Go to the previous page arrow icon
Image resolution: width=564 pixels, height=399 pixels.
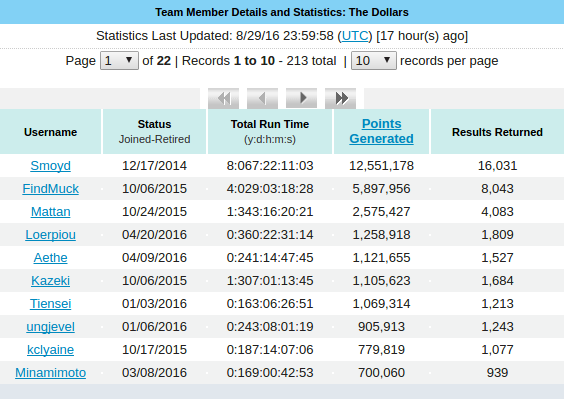tap(262, 98)
